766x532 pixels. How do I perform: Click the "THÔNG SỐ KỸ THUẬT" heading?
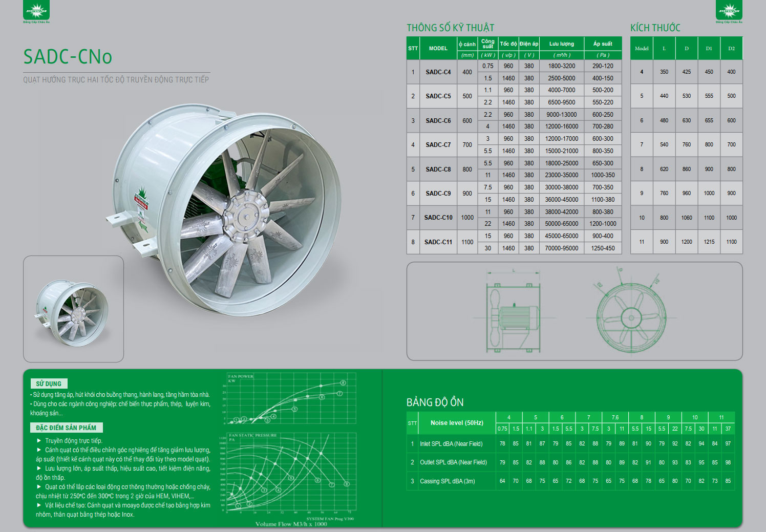[451, 28]
